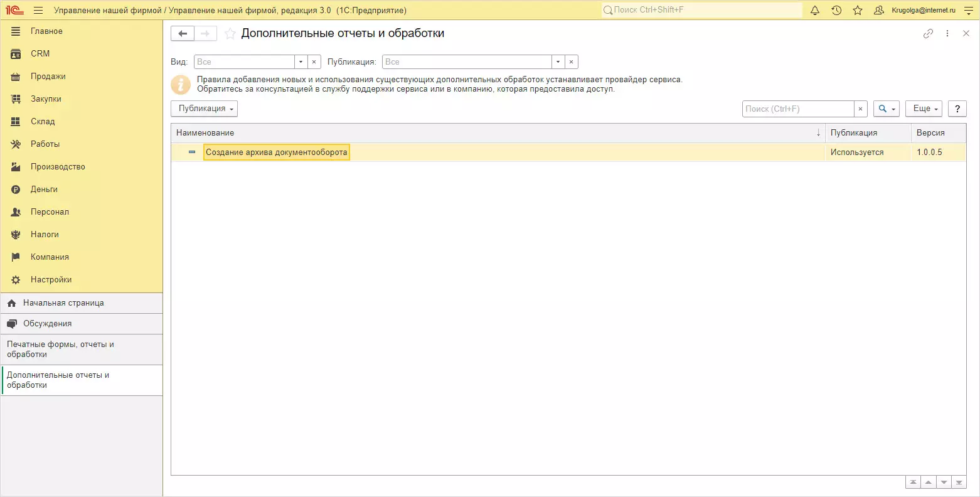Click the Компания flag icon
The image size is (980, 497).
pos(16,257)
